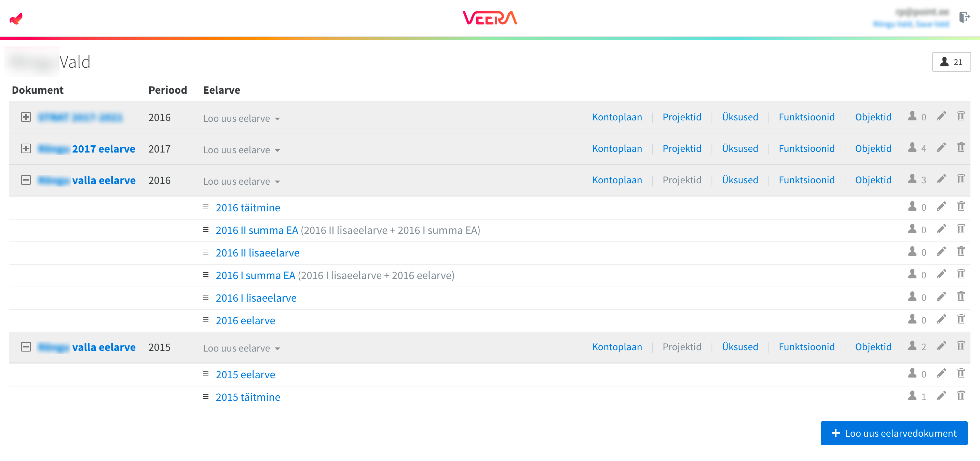Expand the first 2016 document row
Viewport: 980px width, 461px height.
coord(26,117)
